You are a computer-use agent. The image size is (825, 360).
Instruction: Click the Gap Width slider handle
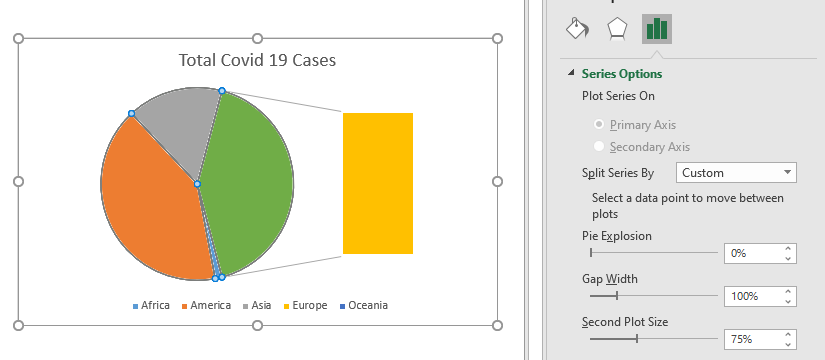click(617, 296)
